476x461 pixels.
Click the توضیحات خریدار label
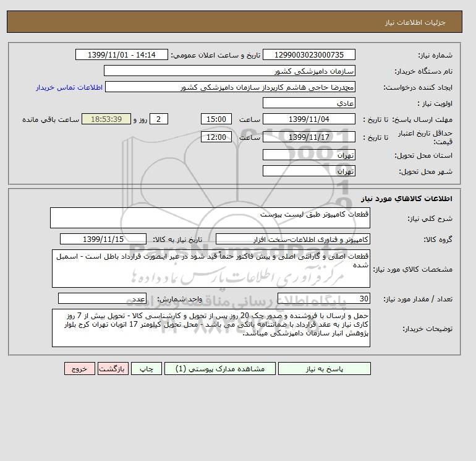(x=427, y=329)
